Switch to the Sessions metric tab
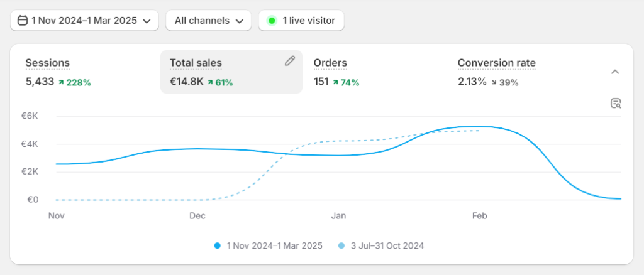Screen dimensions: 644x275 [x=48, y=63]
